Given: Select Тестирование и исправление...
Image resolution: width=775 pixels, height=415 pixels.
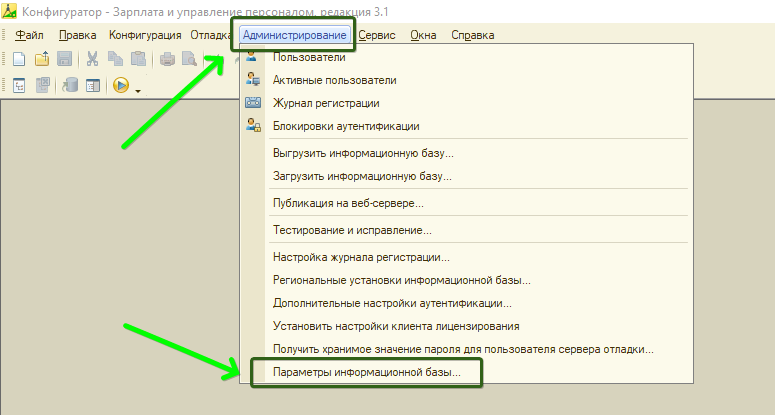Looking at the screenshot, I should tap(466, 230).
